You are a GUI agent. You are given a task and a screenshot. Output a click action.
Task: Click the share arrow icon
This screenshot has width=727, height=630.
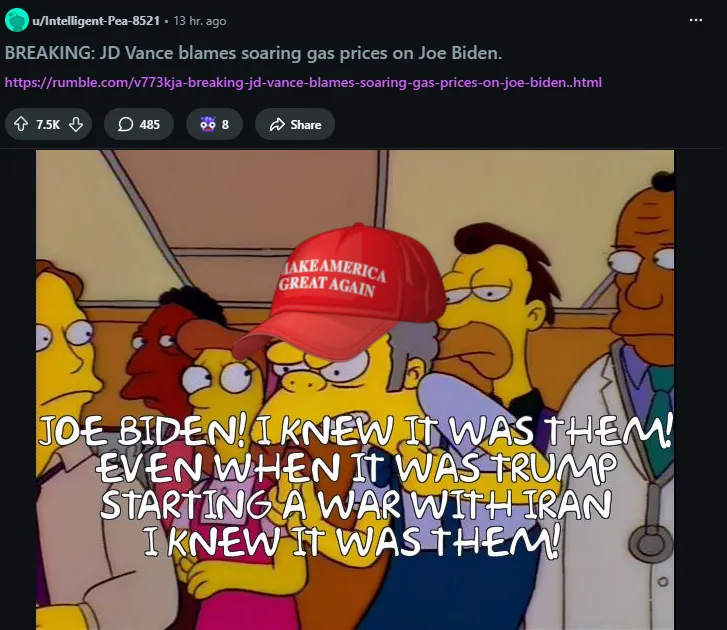277,124
